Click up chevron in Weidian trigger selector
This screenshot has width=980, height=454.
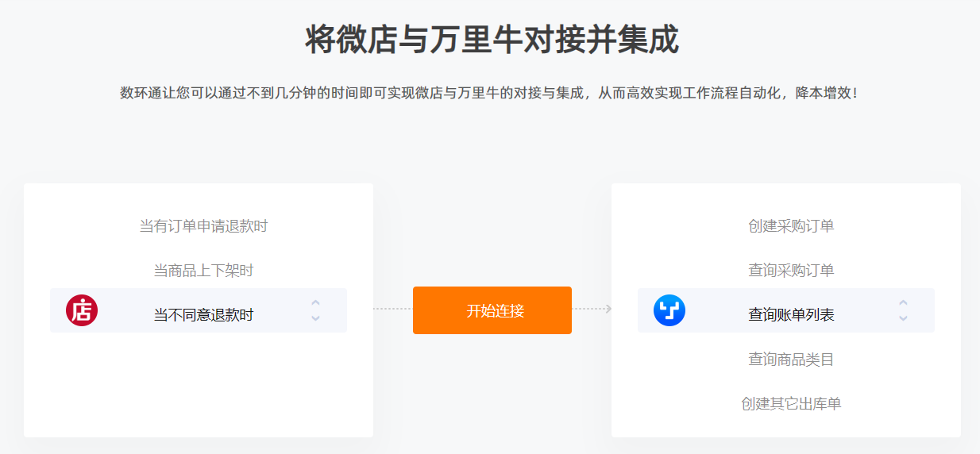tap(315, 302)
